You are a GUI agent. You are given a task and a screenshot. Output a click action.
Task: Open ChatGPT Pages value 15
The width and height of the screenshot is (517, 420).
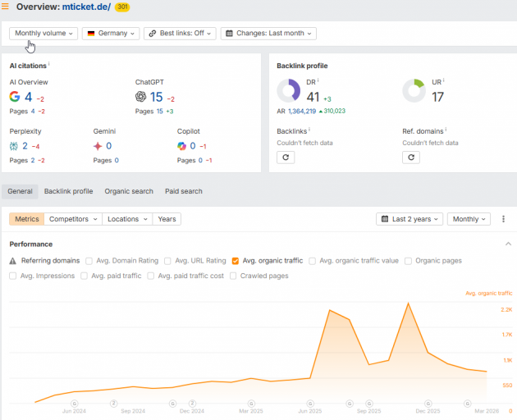point(160,111)
